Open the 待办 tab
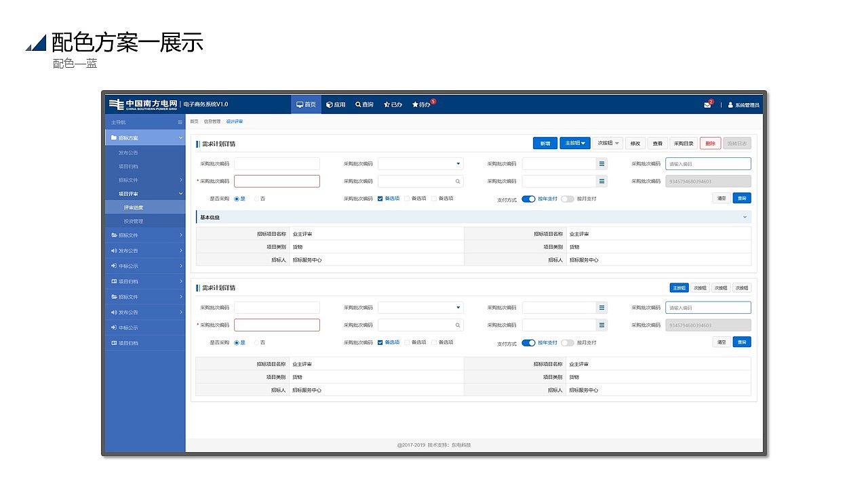The image size is (868, 488). [x=422, y=104]
